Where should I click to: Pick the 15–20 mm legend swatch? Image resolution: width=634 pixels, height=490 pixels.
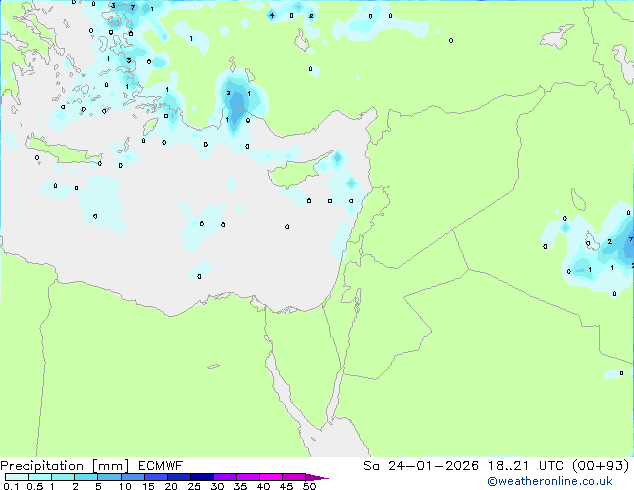pos(156,477)
